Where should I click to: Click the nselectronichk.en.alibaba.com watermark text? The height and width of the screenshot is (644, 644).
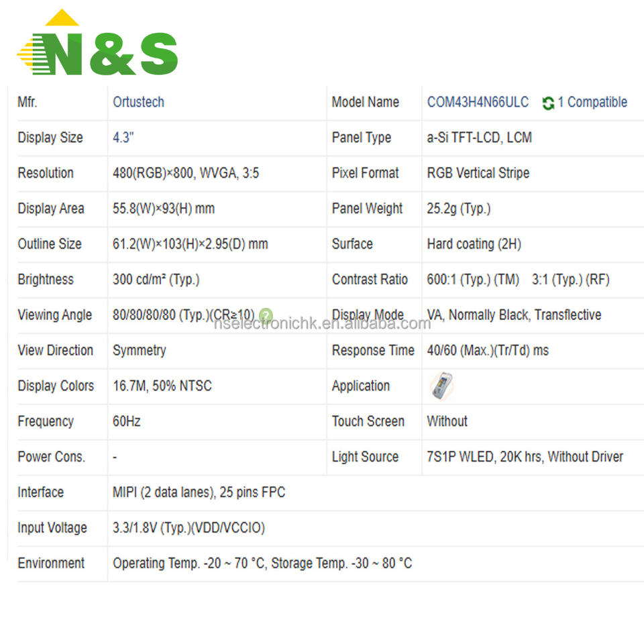point(323,323)
